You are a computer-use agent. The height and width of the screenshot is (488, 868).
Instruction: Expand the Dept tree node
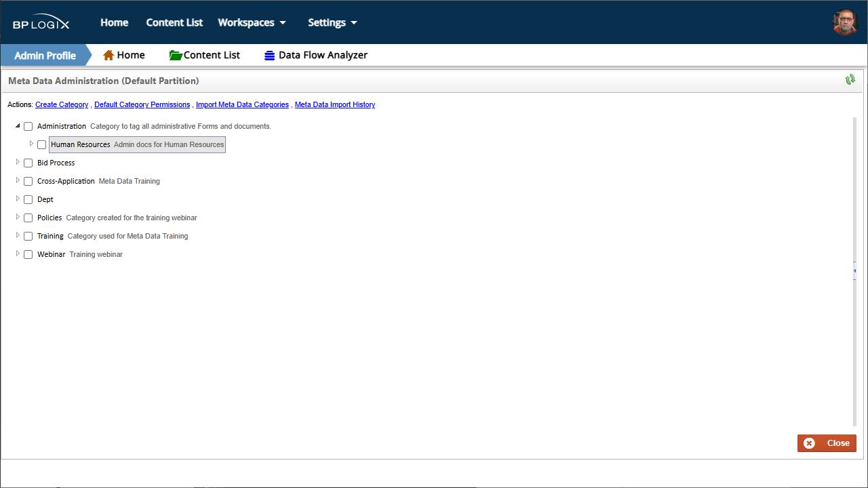18,199
